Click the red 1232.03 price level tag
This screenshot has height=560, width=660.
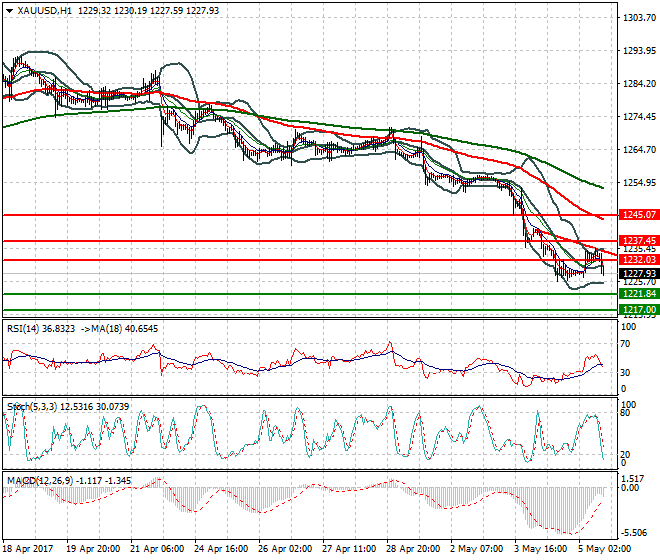[638, 260]
